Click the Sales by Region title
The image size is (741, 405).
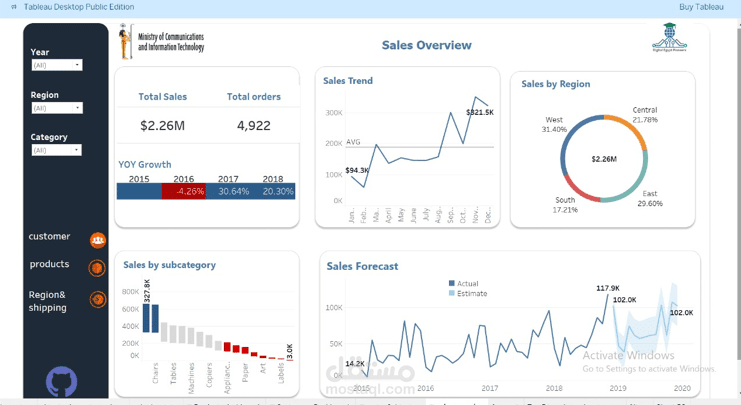pyautogui.click(x=556, y=84)
